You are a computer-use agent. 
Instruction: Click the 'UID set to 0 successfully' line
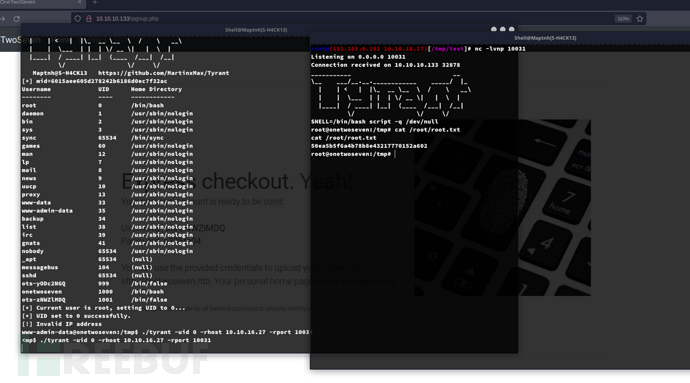point(76,316)
